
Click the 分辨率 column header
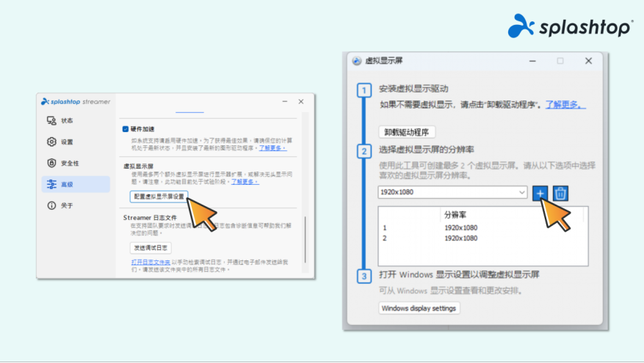click(455, 215)
